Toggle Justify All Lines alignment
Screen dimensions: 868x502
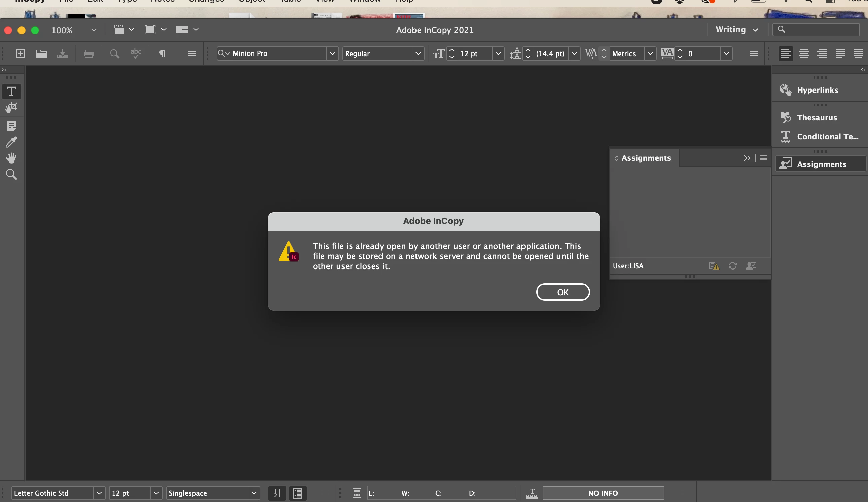tap(858, 54)
